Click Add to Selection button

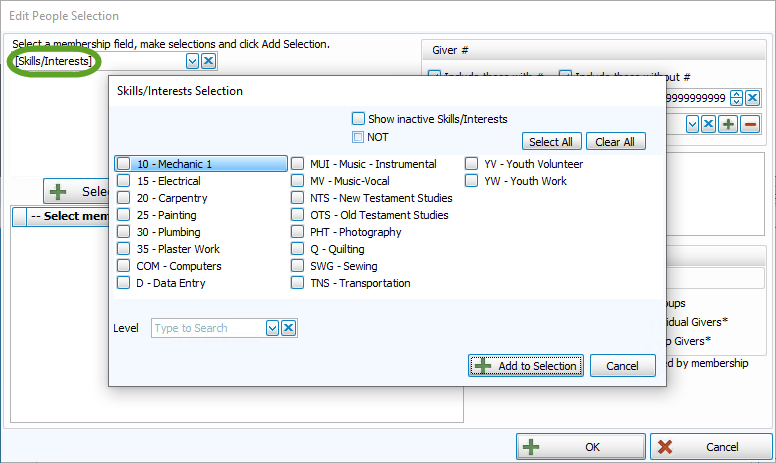[526, 366]
